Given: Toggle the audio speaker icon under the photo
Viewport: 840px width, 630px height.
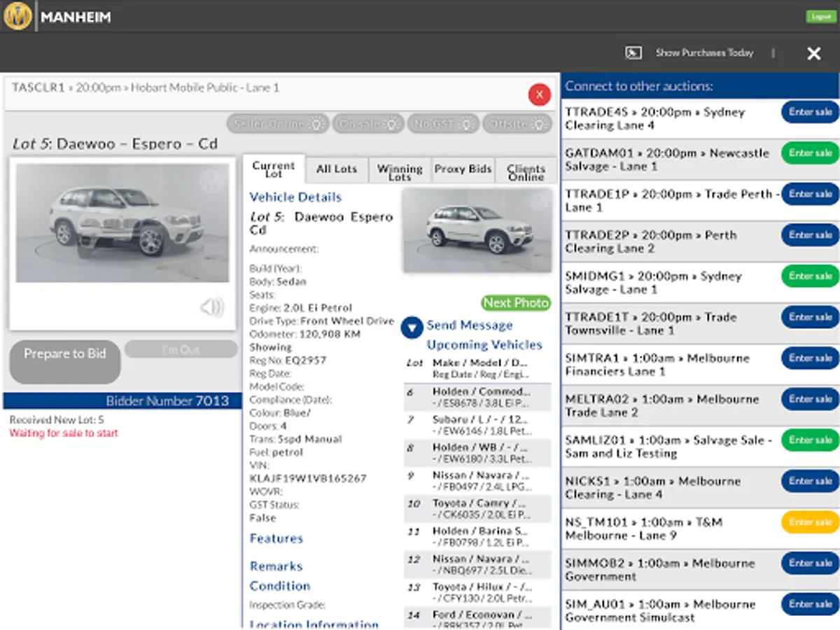Looking at the screenshot, I should (211, 307).
